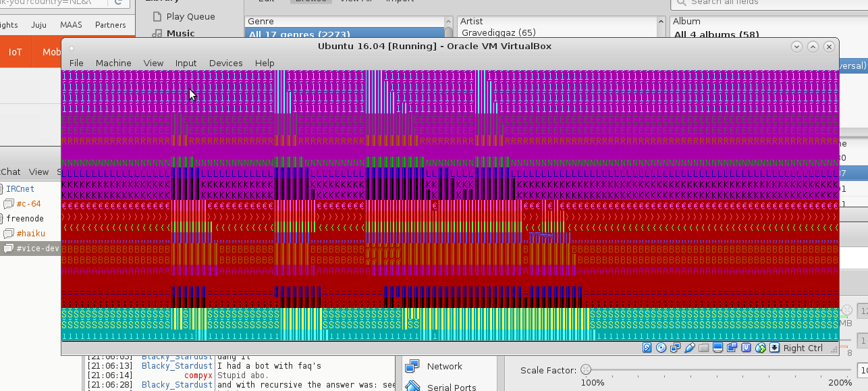Open the View menu in chat client
The height and width of the screenshot is (391, 868).
click(38, 172)
